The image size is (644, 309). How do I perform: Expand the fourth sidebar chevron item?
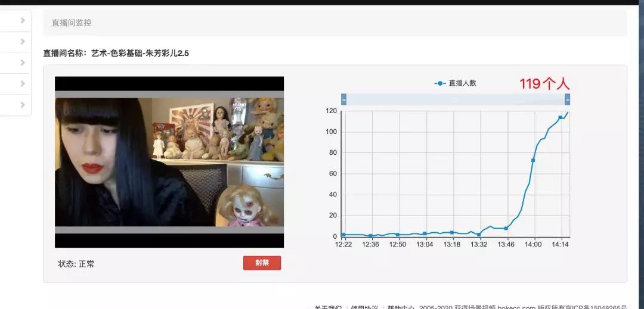point(23,83)
